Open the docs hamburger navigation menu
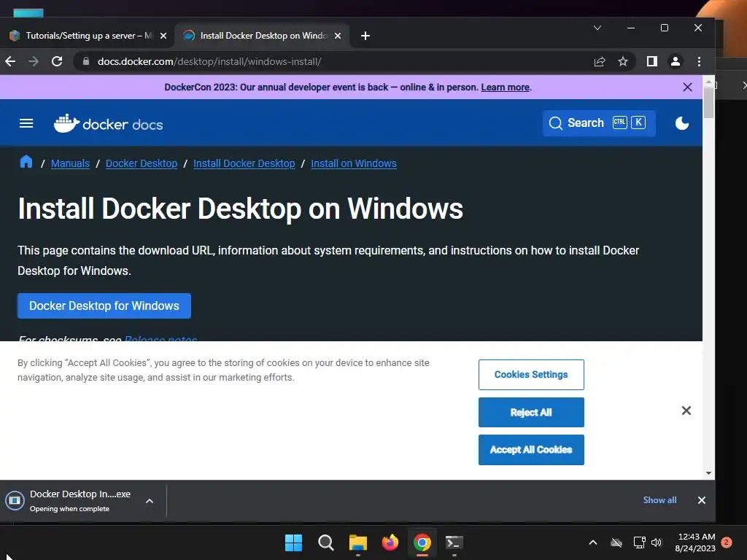747x560 pixels. coord(26,124)
